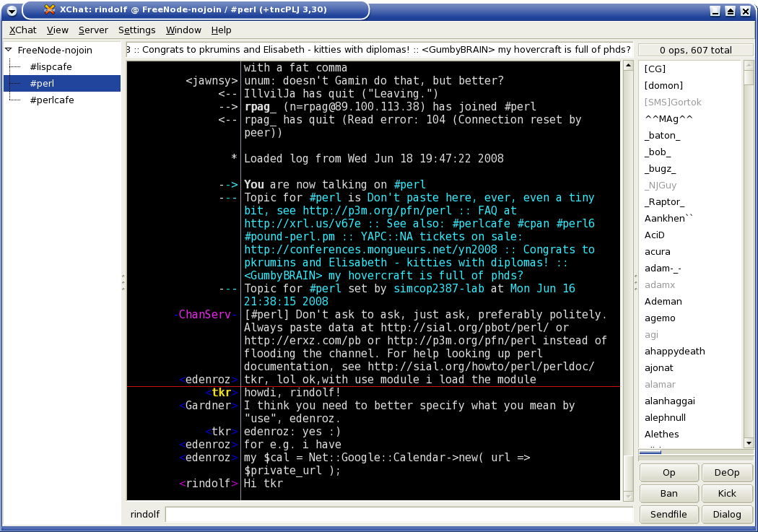Image resolution: width=758 pixels, height=532 pixels.
Task: Click the Sendfile button
Action: point(669,514)
